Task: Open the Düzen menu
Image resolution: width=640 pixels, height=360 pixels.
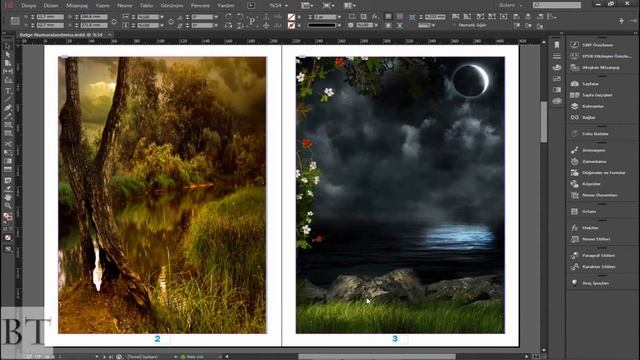Action: (51, 6)
